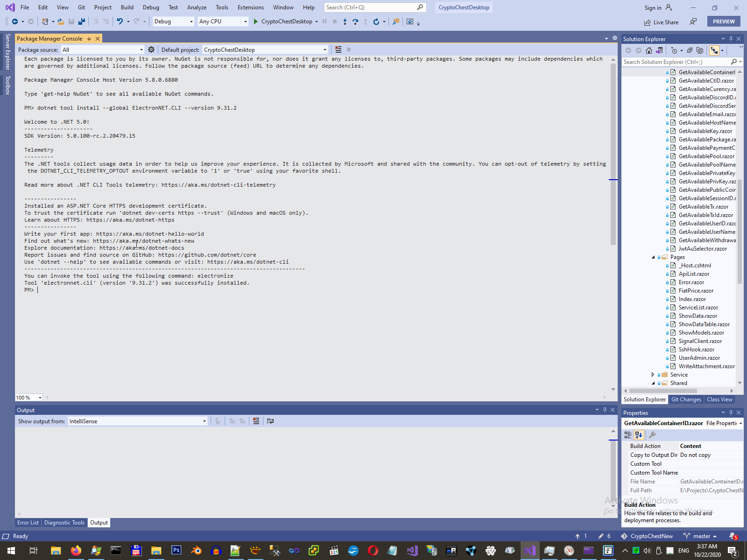Open Firefox from the Windows taskbar

click(76, 551)
